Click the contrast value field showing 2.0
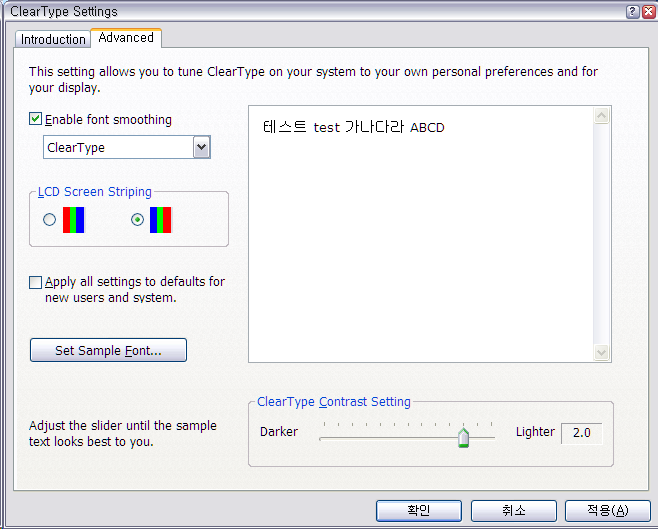Viewport: 658px width, 529px height. (x=582, y=433)
